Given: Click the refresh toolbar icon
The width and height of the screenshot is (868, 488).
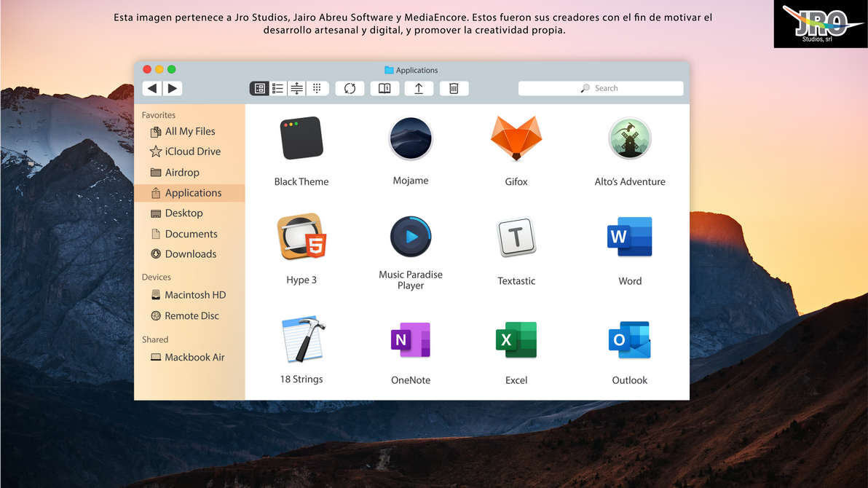Looking at the screenshot, I should [x=350, y=88].
